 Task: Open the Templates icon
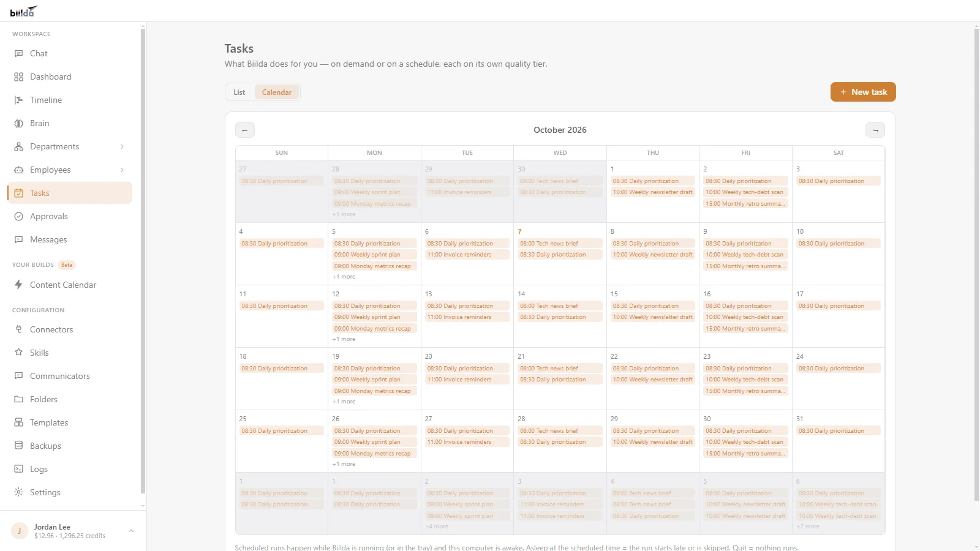tap(18, 422)
